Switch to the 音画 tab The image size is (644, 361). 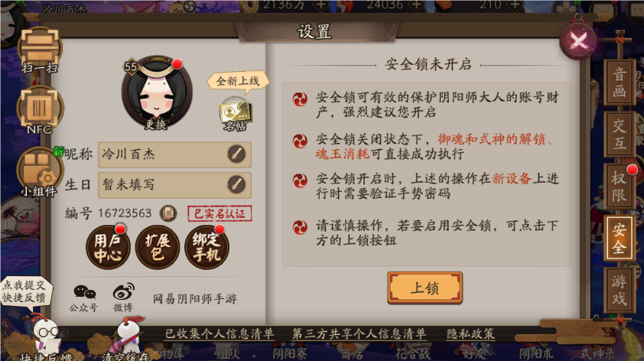tap(620, 82)
